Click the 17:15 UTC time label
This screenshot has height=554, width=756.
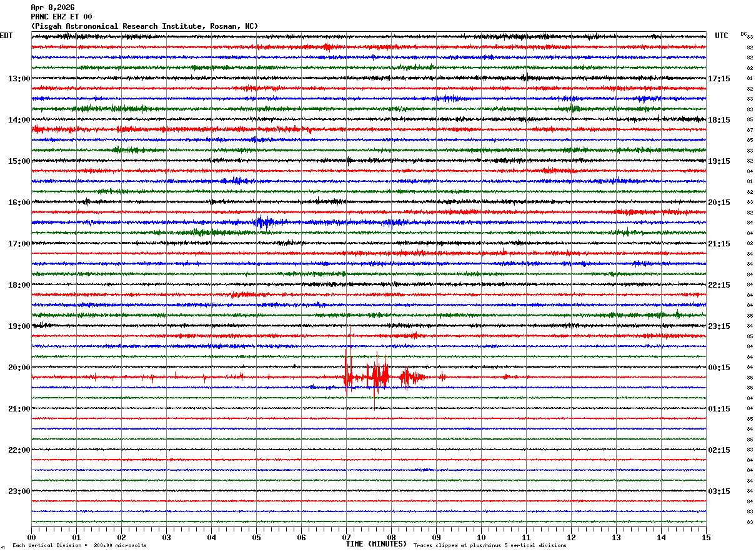click(x=719, y=79)
